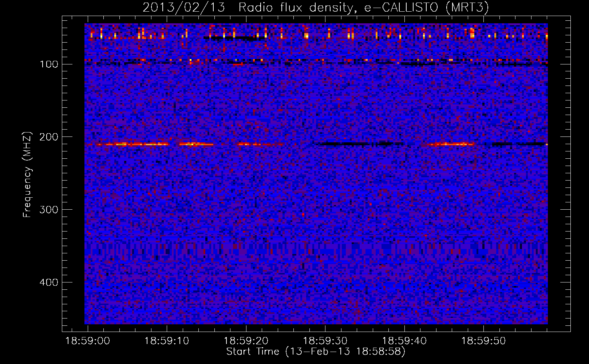Click the 200 frequency tick label

click(x=49, y=137)
